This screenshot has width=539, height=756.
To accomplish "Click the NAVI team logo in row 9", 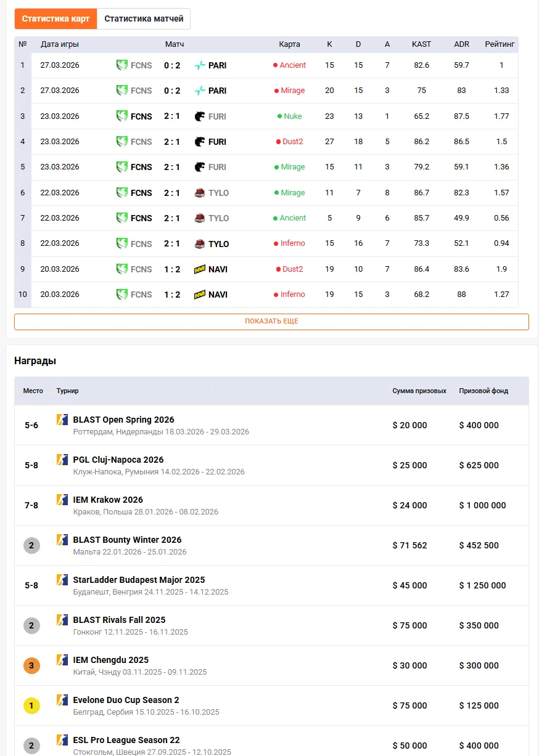I will click(x=200, y=269).
